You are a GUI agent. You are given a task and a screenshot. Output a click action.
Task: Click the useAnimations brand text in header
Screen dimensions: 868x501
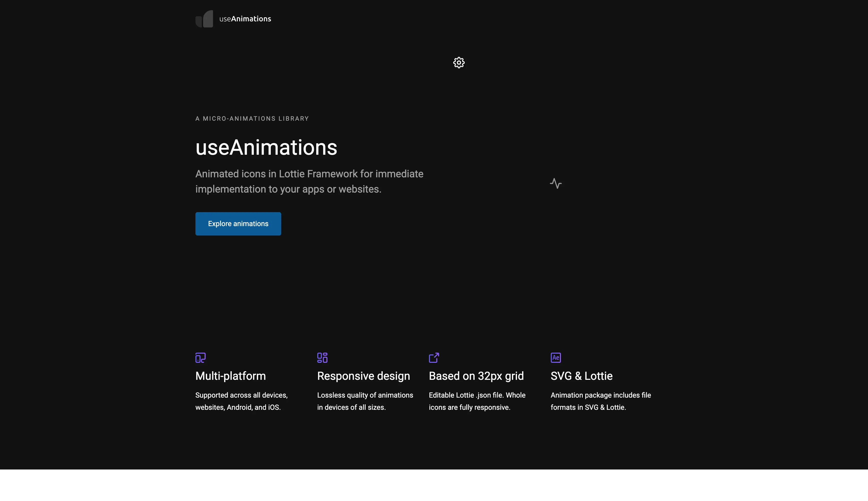[x=245, y=19]
